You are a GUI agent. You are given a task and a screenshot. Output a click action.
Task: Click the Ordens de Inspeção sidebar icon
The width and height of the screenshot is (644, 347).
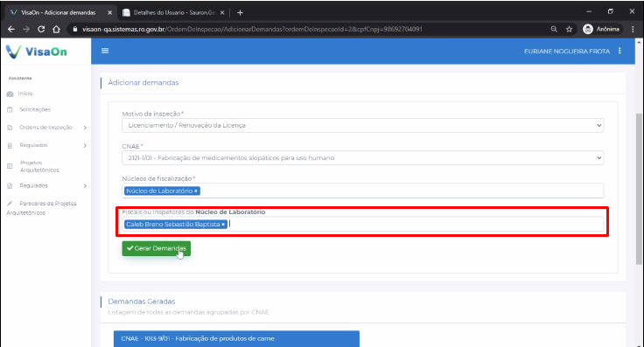coord(10,128)
